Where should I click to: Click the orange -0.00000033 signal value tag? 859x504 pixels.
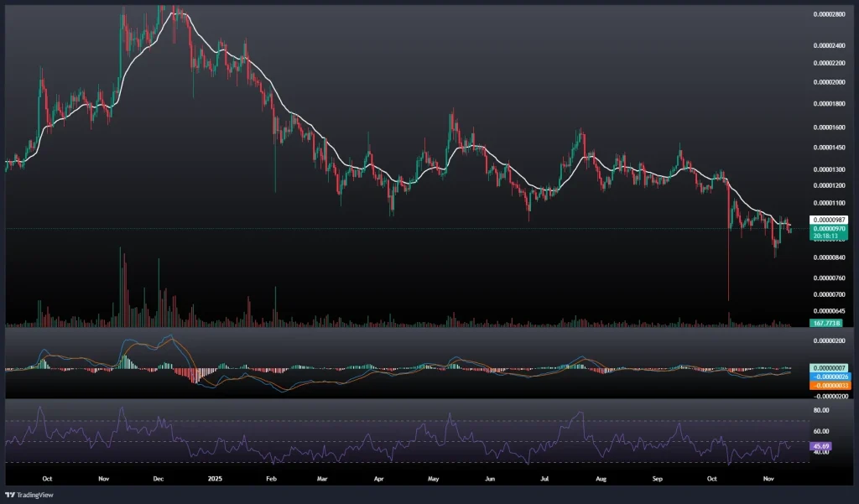pos(827,384)
